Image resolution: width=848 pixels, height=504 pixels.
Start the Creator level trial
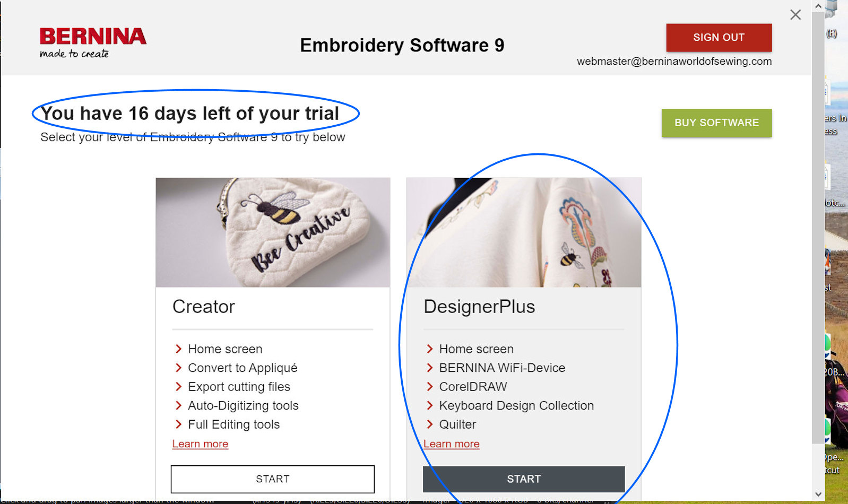pyautogui.click(x=273, y=479)
